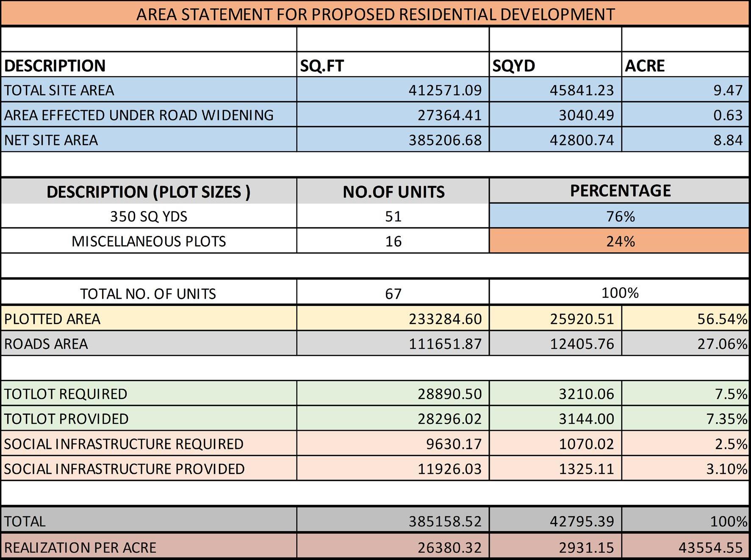The height and width of the screenshot is (560, 751).
Task: Click the cell showing 42800.74
Action: pyautogui.click(x=555, y=139)
